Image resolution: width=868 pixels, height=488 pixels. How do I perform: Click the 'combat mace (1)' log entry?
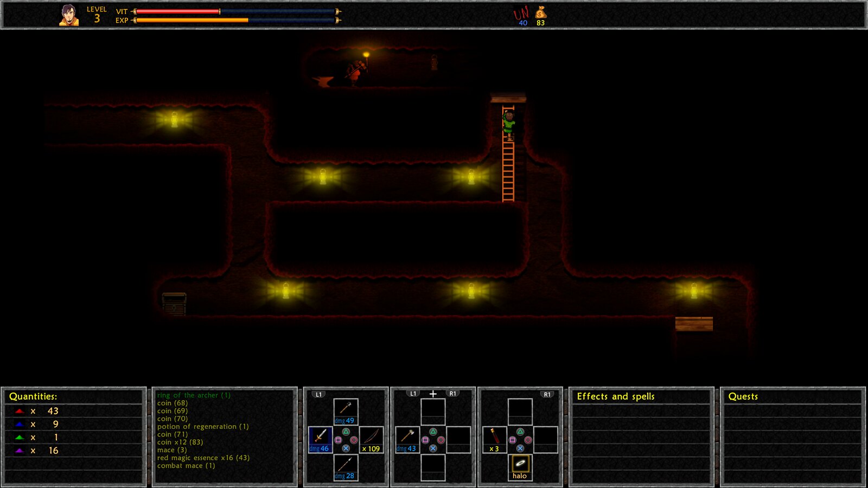186,466
